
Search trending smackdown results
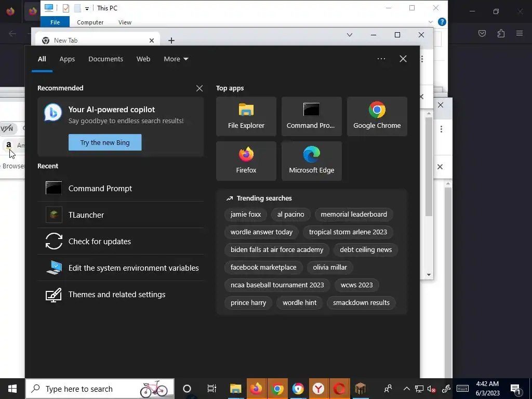(x=362, y=303)
